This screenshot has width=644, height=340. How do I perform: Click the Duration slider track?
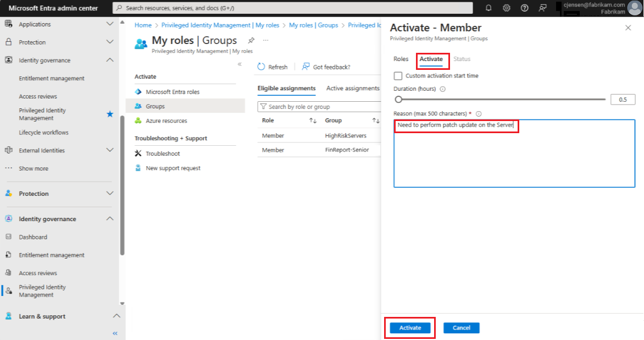click(502, 99)
